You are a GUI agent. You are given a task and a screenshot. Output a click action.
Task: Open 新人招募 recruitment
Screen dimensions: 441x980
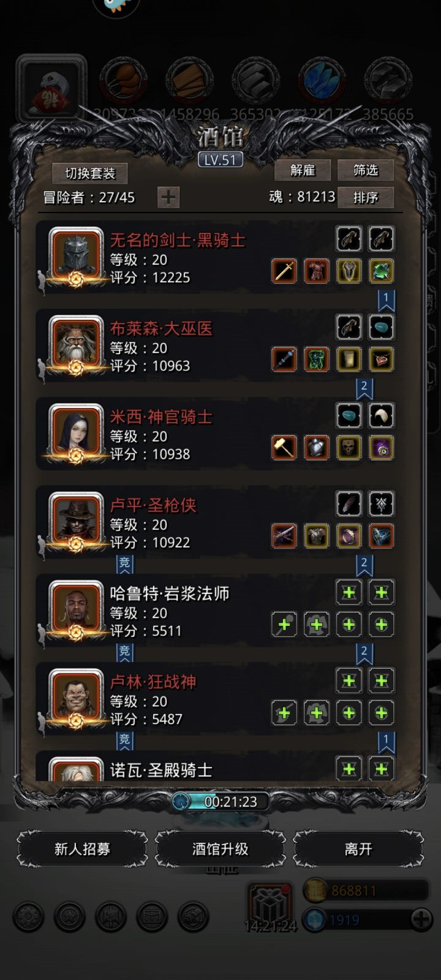pos(82,849)
